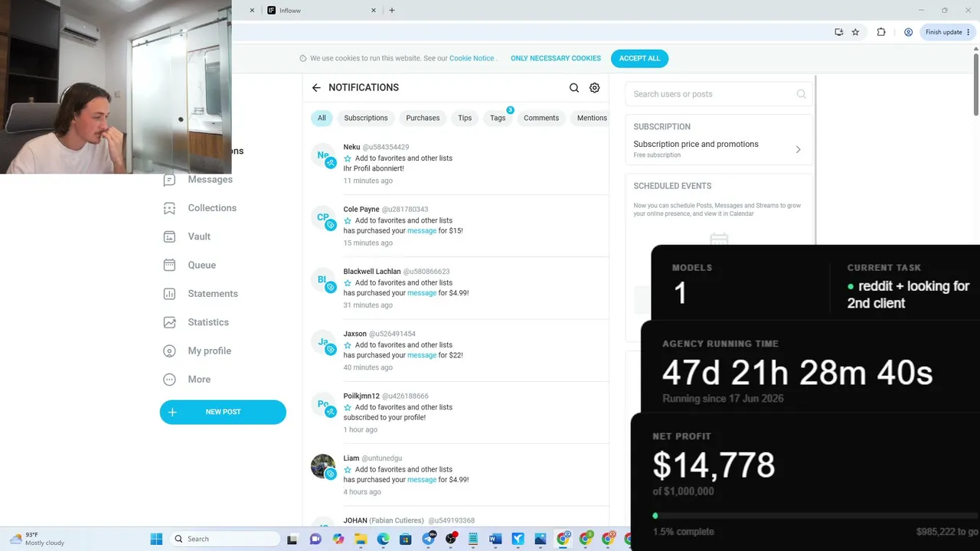Viewport: 980px width, 551px height.
Task: Open search in the Notifications header
Action: coord(574,88)
